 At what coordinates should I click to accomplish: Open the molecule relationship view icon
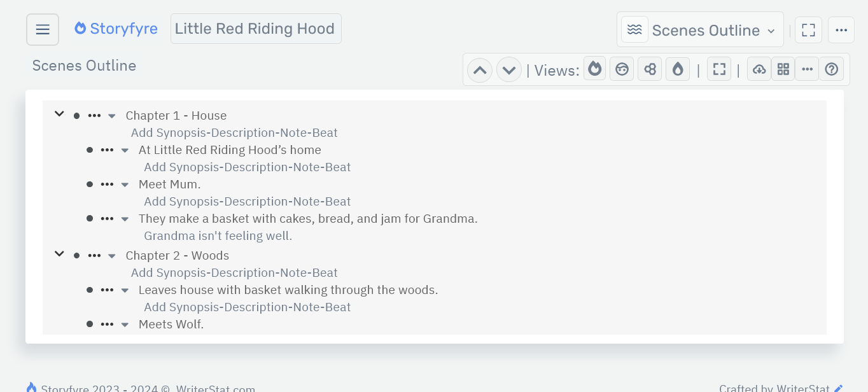[650, 69]
